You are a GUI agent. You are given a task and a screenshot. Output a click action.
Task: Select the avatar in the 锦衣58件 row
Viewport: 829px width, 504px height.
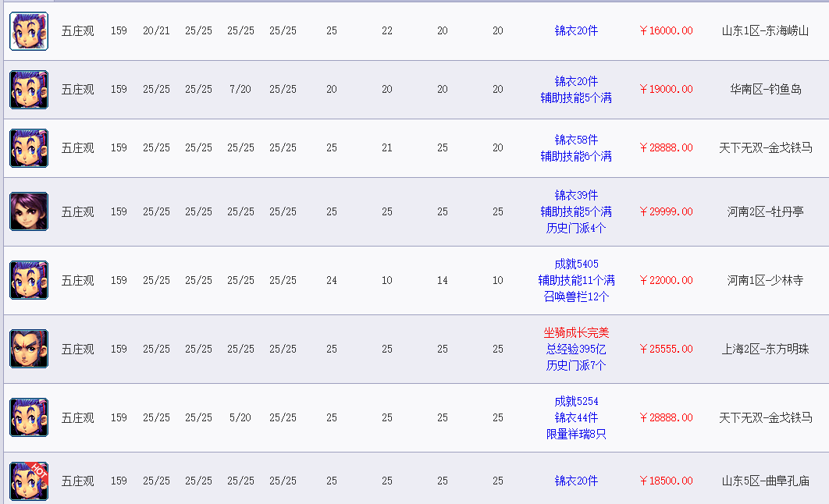(29, 148)
